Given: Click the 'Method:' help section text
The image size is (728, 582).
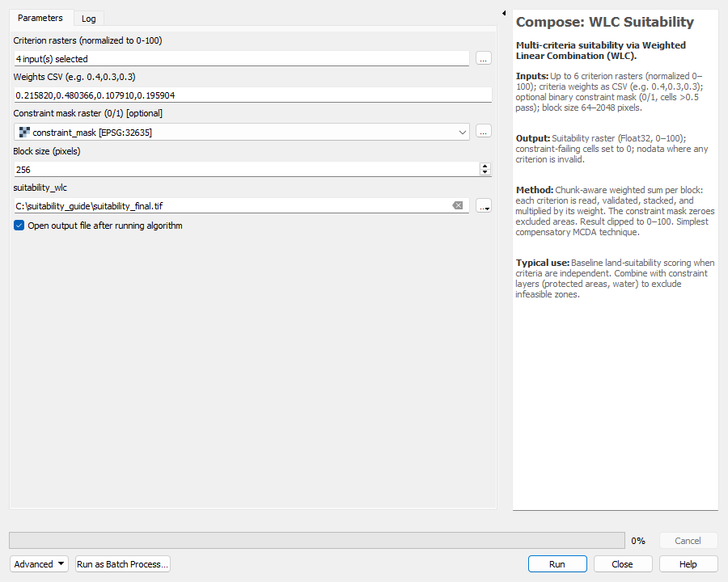Looking at the screenshot, I should tap(535, 190).
